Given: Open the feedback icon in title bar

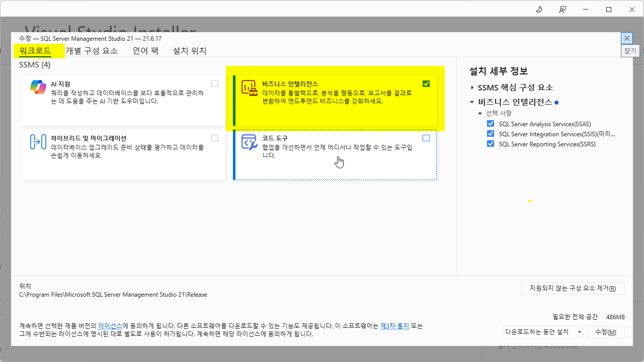Looking at the screenshot, I should coord(562,10).
